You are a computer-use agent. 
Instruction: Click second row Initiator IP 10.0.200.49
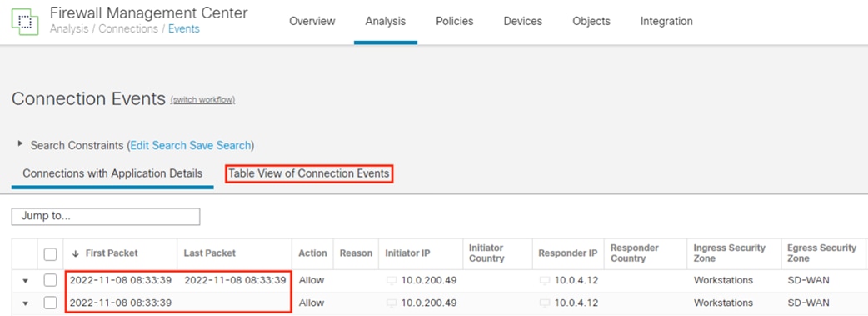429,303
